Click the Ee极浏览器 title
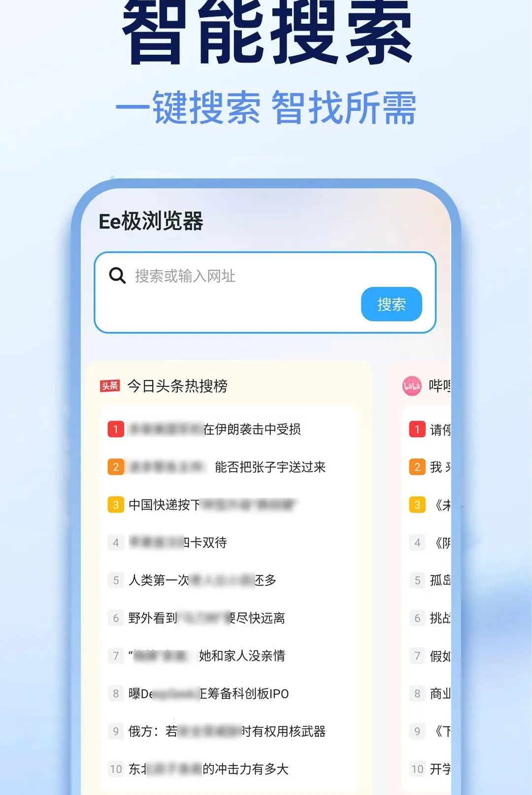 click(151, 221)
